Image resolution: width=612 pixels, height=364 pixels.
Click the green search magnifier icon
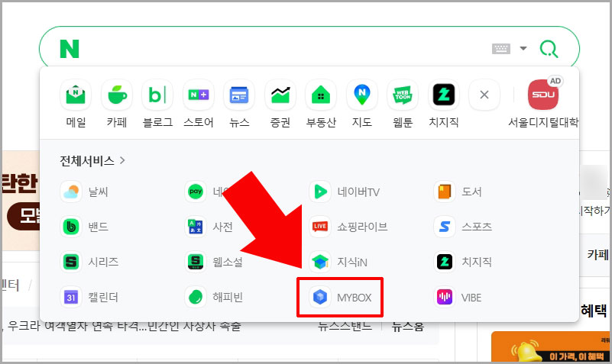pos(549,49)
